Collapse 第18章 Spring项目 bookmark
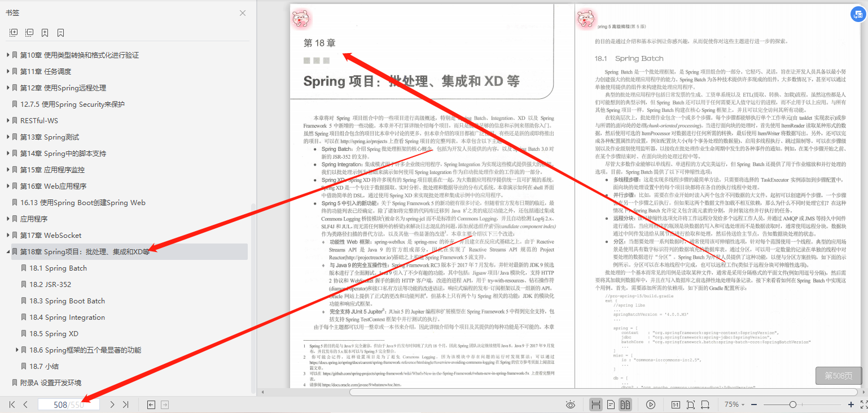Image resolution: width=868 pixels, height=413 pixels. (x=8, y=252)
